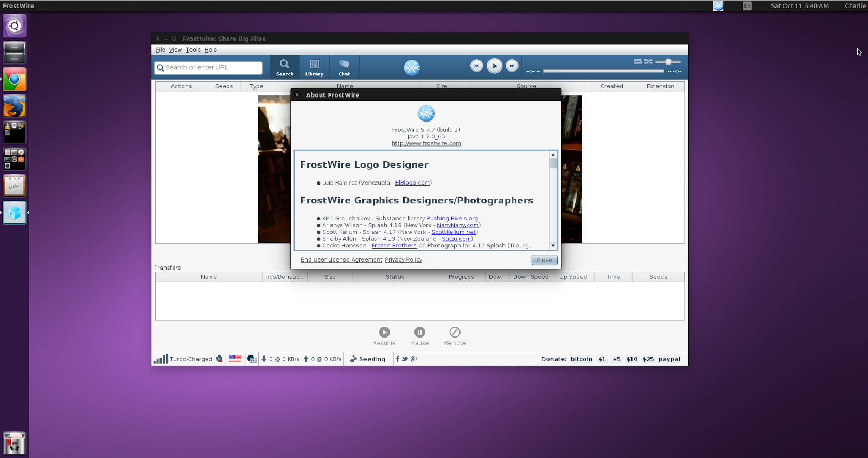Toggle shuffle mode in player
This screenshot has height=458, width=868.
point(648,61)
